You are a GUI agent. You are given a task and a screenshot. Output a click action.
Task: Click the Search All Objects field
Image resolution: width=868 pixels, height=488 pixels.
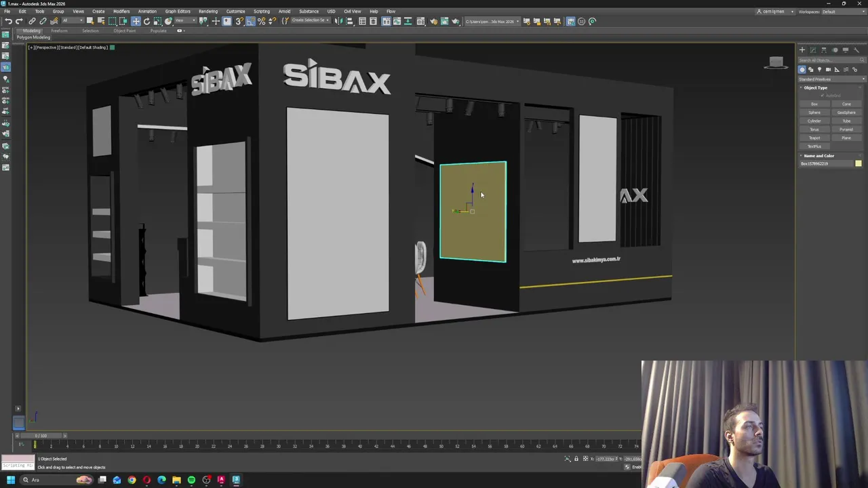831,60
